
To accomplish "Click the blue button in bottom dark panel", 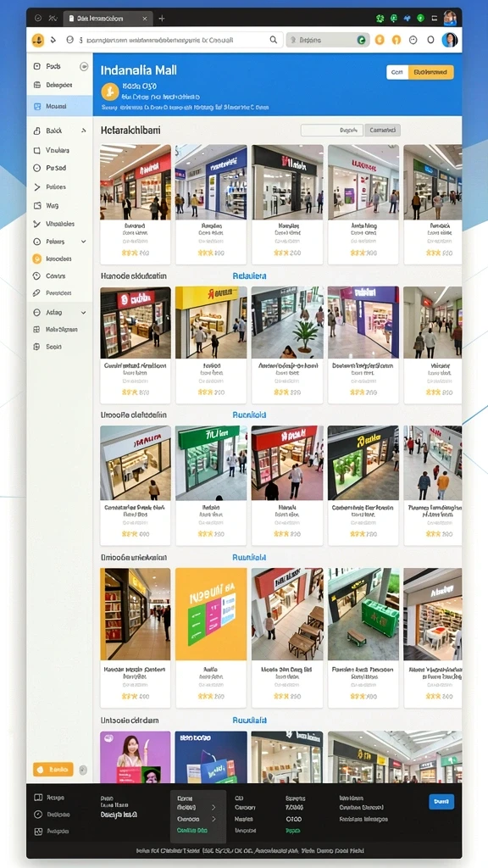I will click(441, 801).
